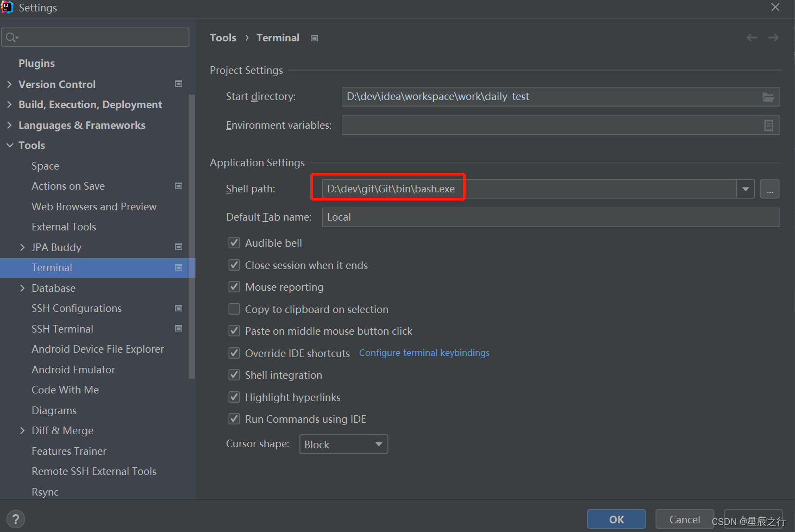The image size is (795, 532).
Task: Click the settings search input box
Action: pyautogui.click(x=96, y=37)
